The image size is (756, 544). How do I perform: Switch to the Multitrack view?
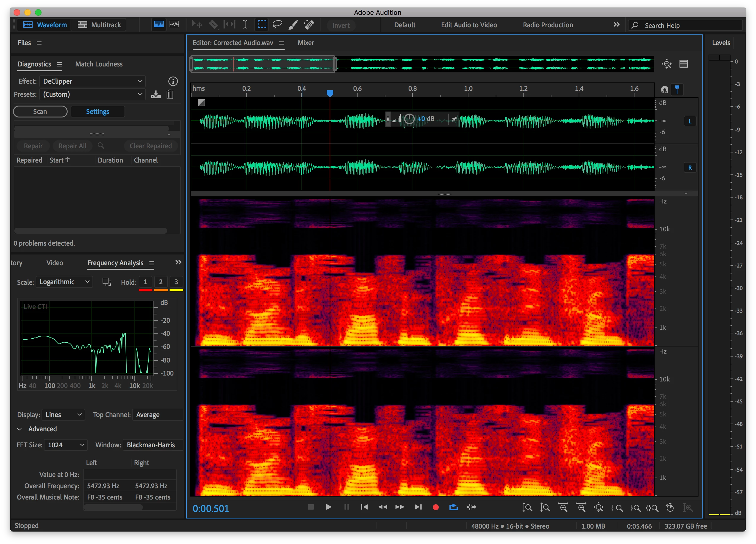99,25
